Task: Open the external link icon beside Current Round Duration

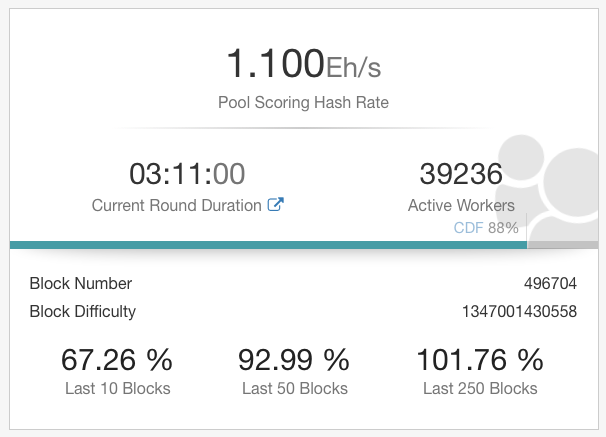Action: point(276,205)
